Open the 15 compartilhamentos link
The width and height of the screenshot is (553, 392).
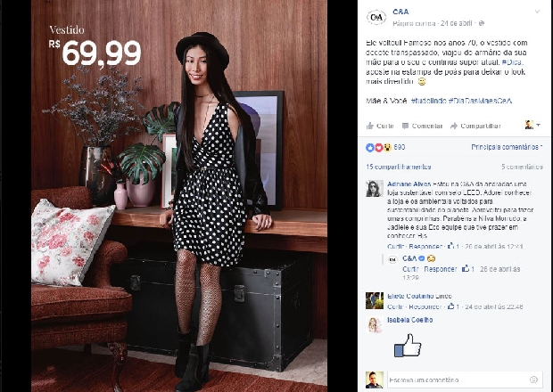click(x=399, y=167)
